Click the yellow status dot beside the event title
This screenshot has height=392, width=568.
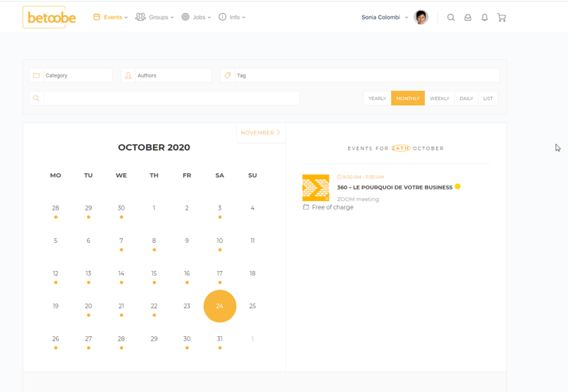458,186
